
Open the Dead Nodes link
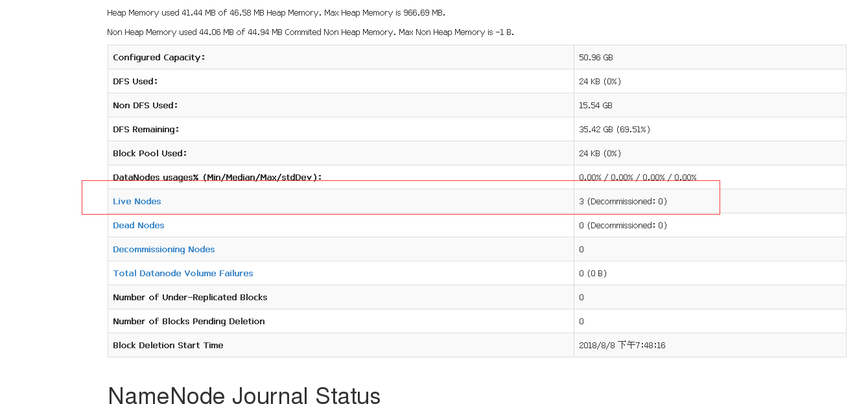coord(139,226)
